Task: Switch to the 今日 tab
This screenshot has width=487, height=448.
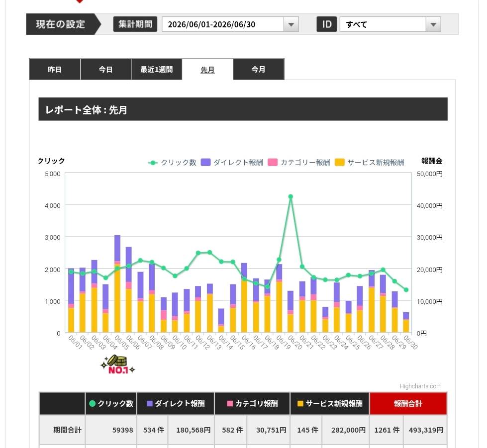Action: coord(105,69)
